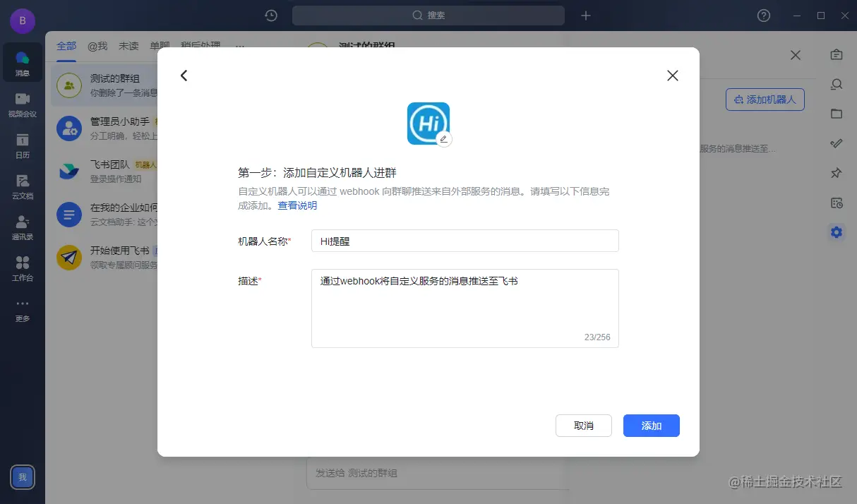Click the message input 发送给 测试的群组
Viewport: 857px width, 504px height.
coord(438,473)
